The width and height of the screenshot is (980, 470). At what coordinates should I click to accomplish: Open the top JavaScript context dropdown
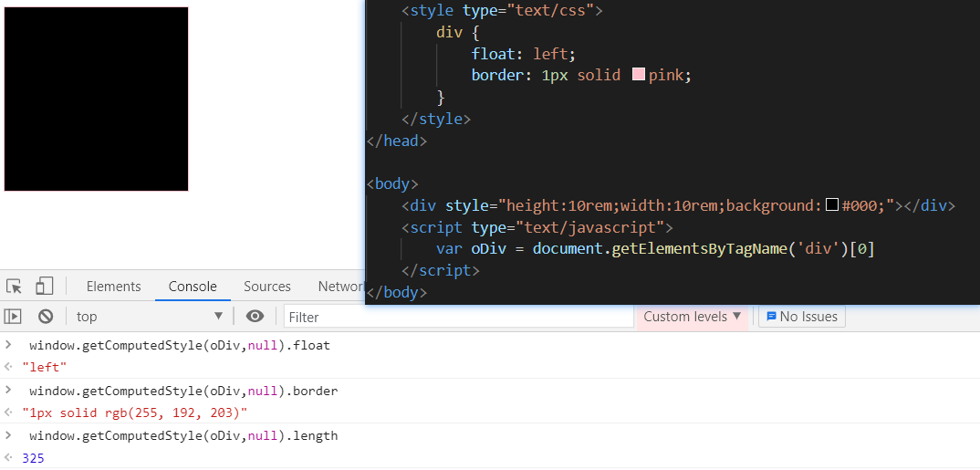tap(150, 317)
